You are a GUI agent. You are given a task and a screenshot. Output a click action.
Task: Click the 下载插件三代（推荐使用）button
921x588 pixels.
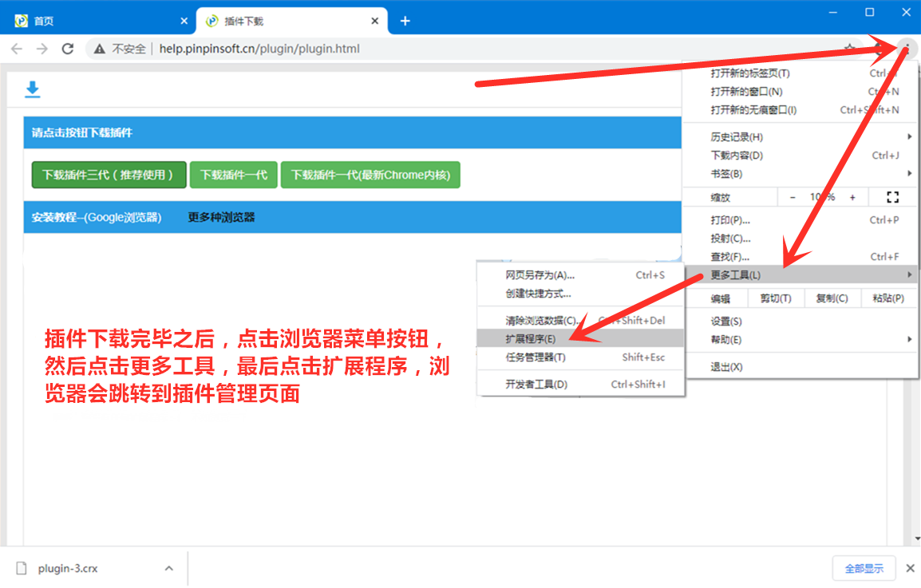click(109, 175)
